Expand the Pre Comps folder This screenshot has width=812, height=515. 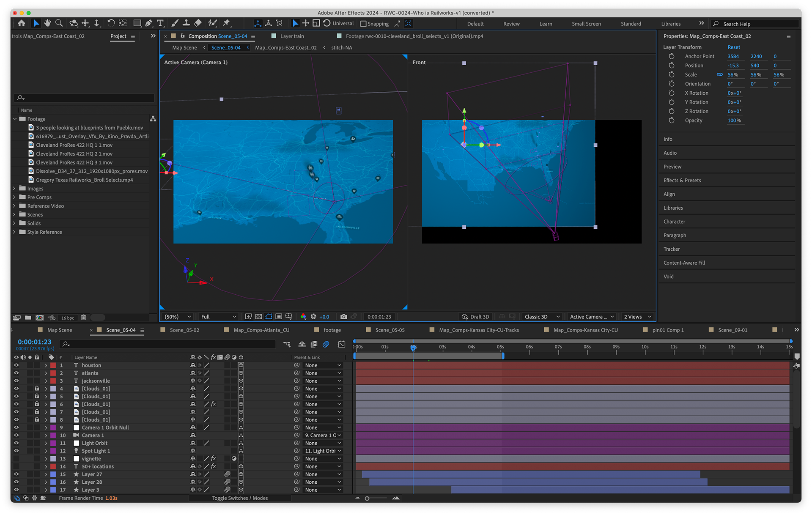[x=14, y=197]
